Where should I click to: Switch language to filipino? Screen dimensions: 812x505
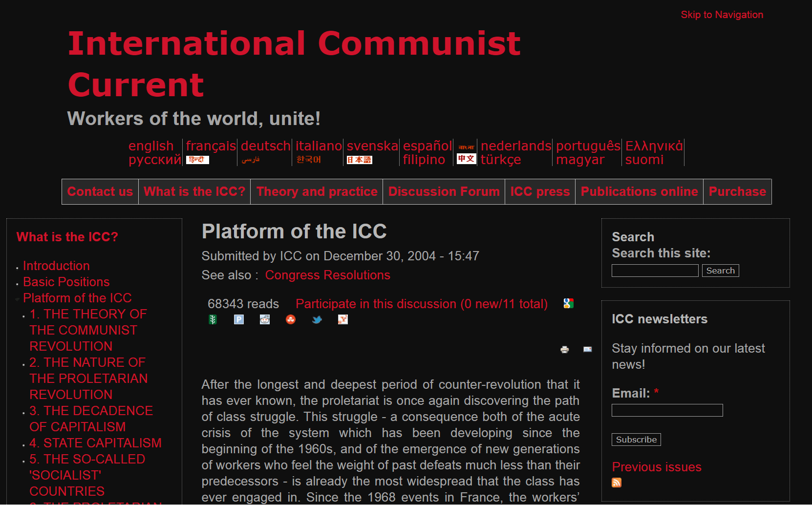tap(424, 160)
